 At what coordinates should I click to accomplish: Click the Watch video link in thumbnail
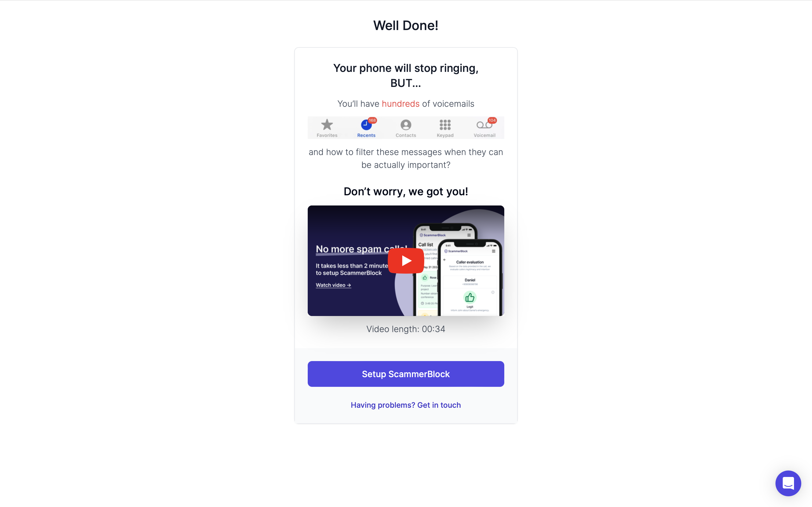click(x=333, y=285)
